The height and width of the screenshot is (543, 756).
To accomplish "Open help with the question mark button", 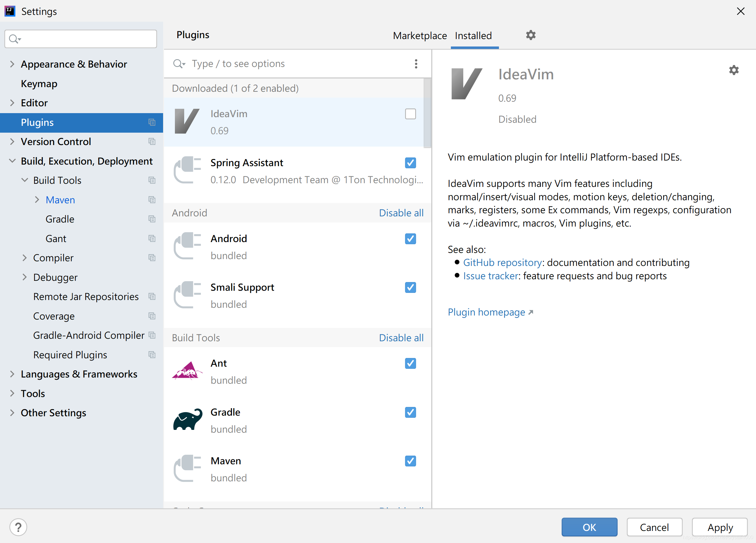I will click(18, 527).
